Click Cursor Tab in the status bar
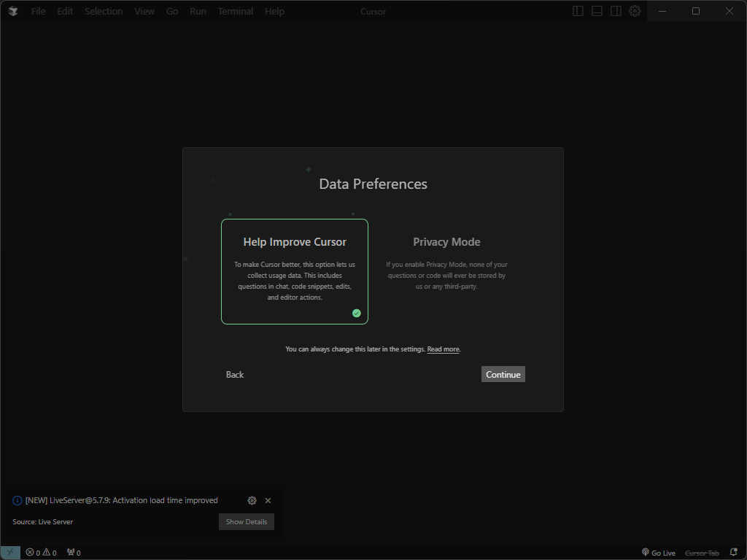 point(702,553)
